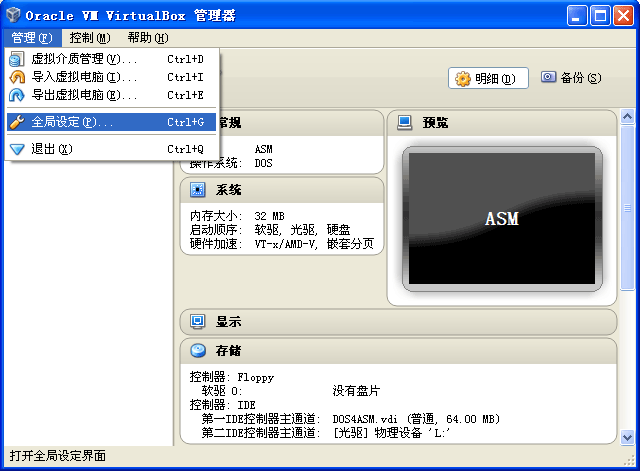Click the [光驱] 物理设备 'L:' entry
Screen dimensions: 640x471
[x=391, y=433]
